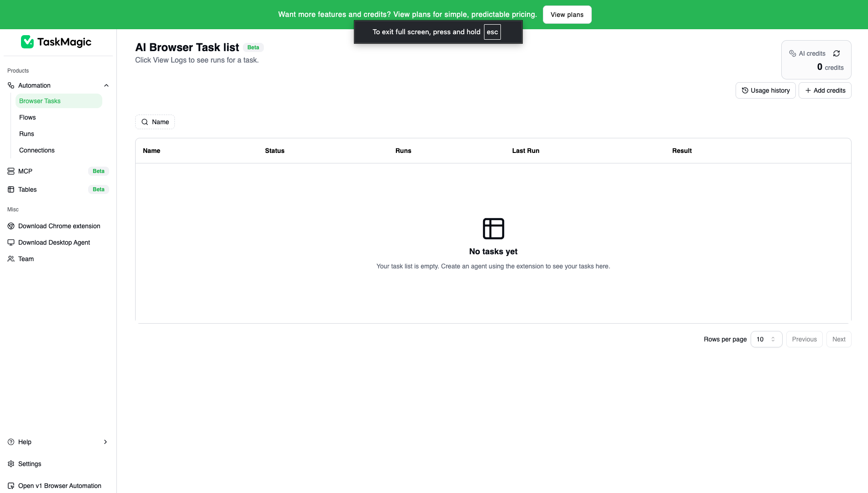Click the MCP server icon
Viewport: 868px width, 493px height.
[x=11, y=171]
